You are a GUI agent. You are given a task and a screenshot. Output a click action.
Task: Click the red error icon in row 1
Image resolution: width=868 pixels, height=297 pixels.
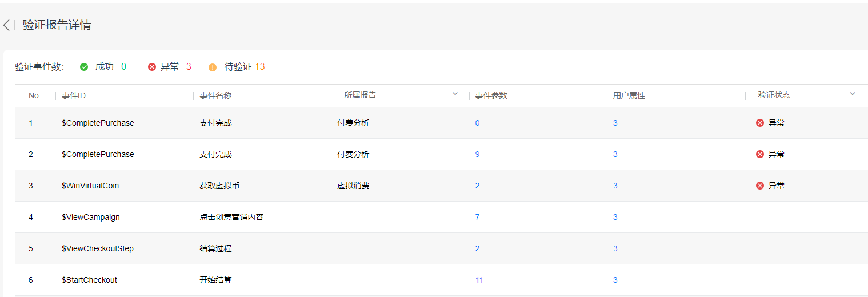(x=760, y=123)
